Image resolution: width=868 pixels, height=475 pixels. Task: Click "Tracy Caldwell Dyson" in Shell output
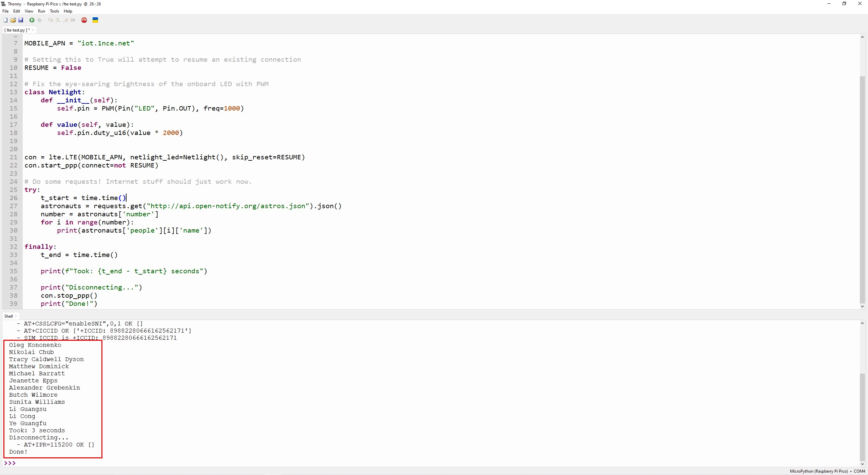click(x=46, y=359)
